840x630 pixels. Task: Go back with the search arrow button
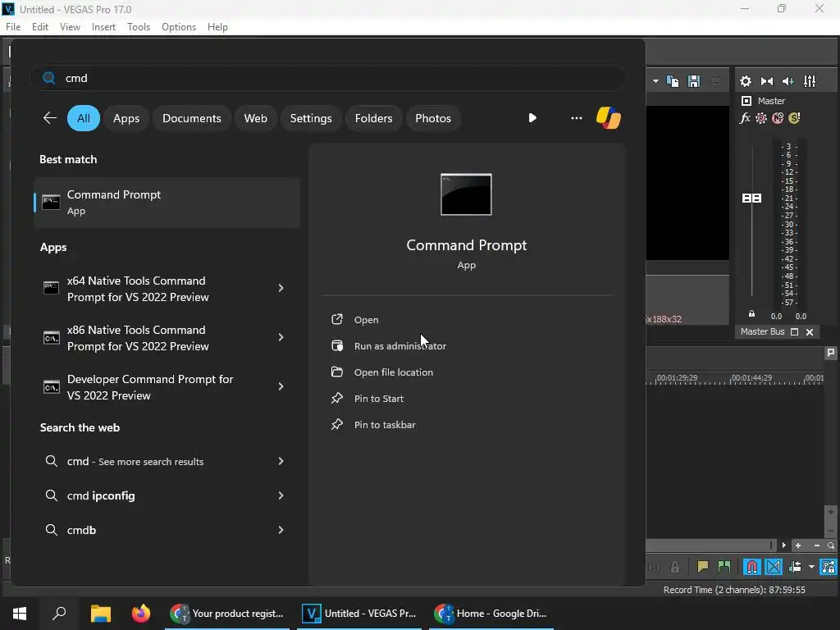(50, 118)
